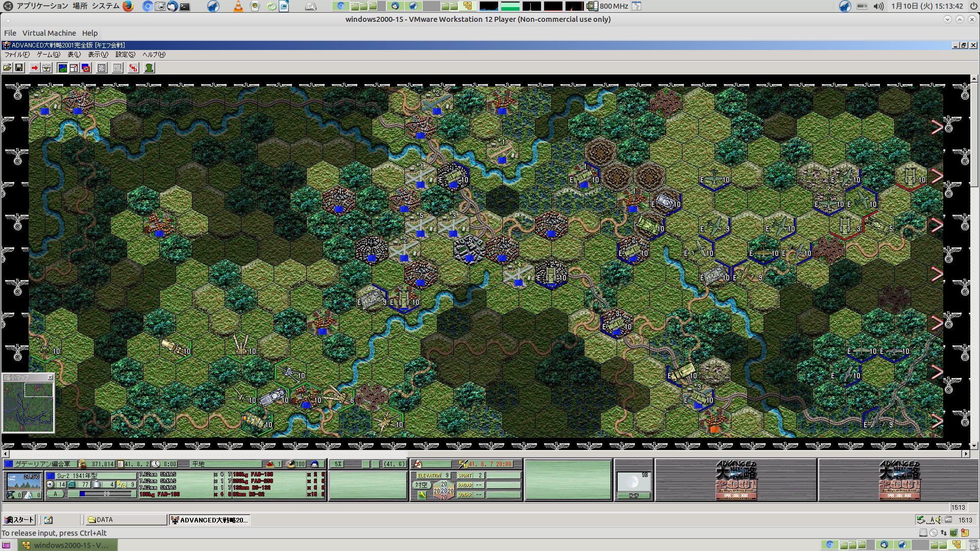Click the RADAR label

tap(465, 485)
